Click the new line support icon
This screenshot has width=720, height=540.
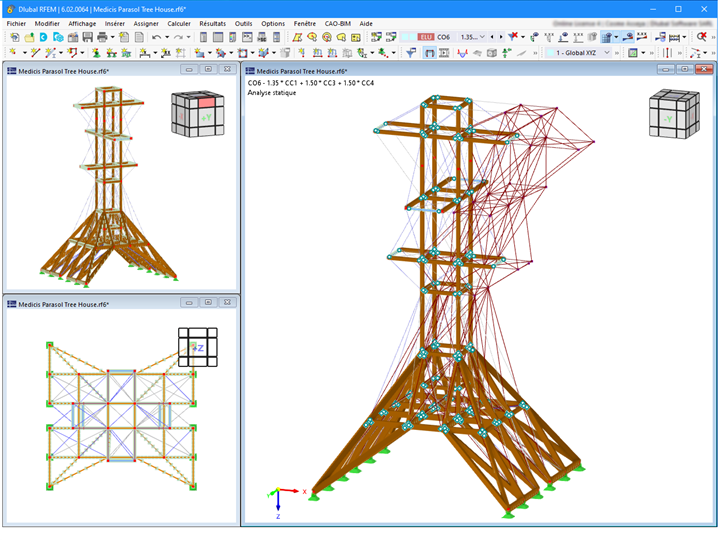112,53
